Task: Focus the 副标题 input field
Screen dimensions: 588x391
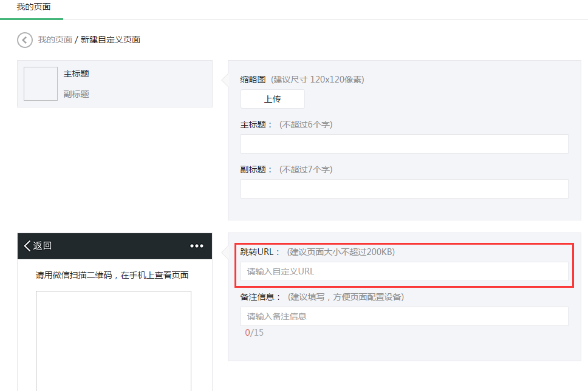Action: (405, 189)
